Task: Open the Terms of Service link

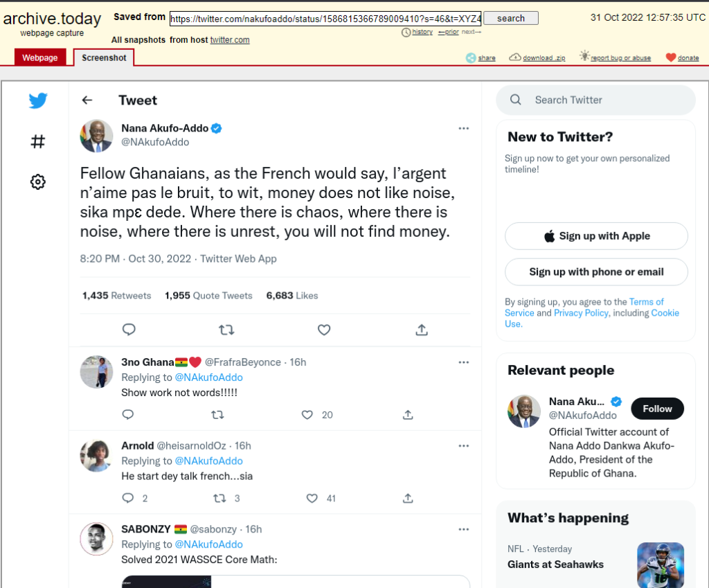Action: click(x=646, y=302)
